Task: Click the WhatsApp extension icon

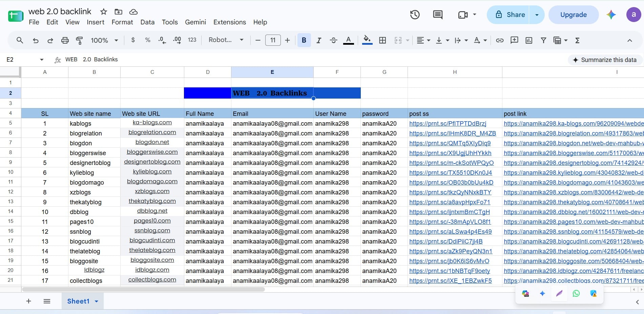Action: tap(576, 293)
